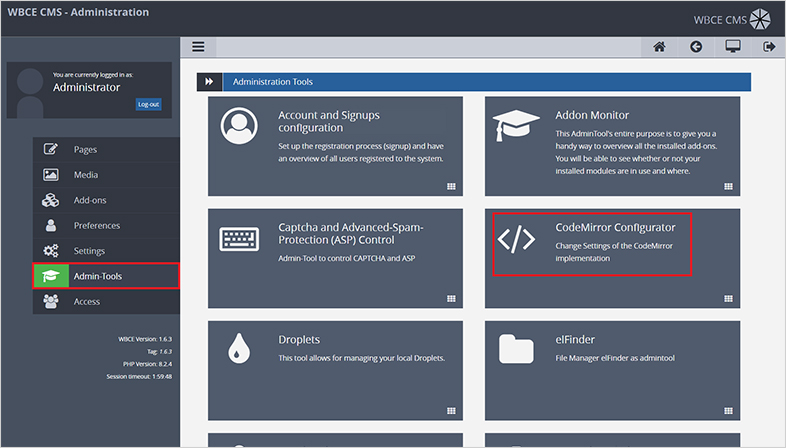The width and height of the screenshot is (786, 448).
Task: Click 'Set up the registration process' description
Action: point(361,152)
